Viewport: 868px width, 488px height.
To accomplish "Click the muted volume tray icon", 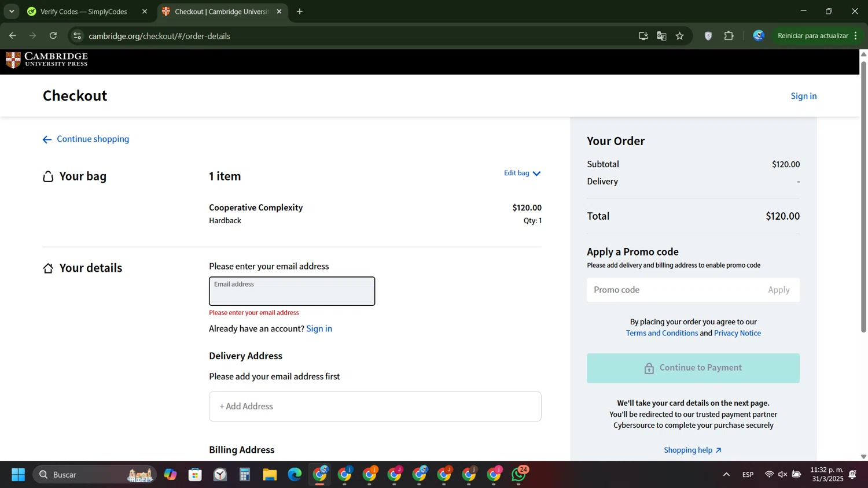I will coord(782,475).
